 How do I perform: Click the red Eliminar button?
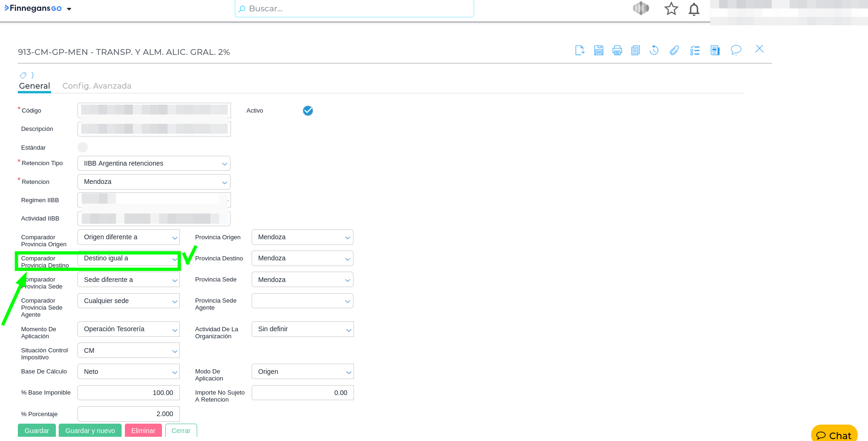point(143,431)
